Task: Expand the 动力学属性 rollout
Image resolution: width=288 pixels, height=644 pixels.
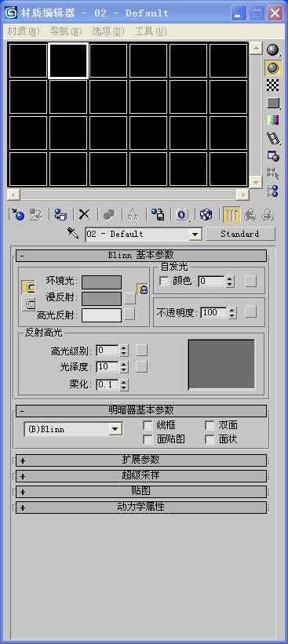Action: click(x=141, y=508)
